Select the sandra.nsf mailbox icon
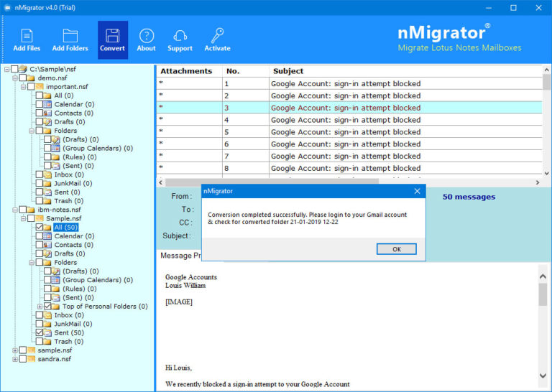The image size is (552, 392). pos(32,359)
